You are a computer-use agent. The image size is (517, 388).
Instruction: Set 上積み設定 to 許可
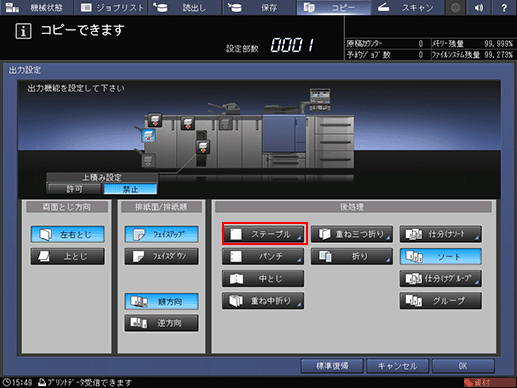pos(74,189)
